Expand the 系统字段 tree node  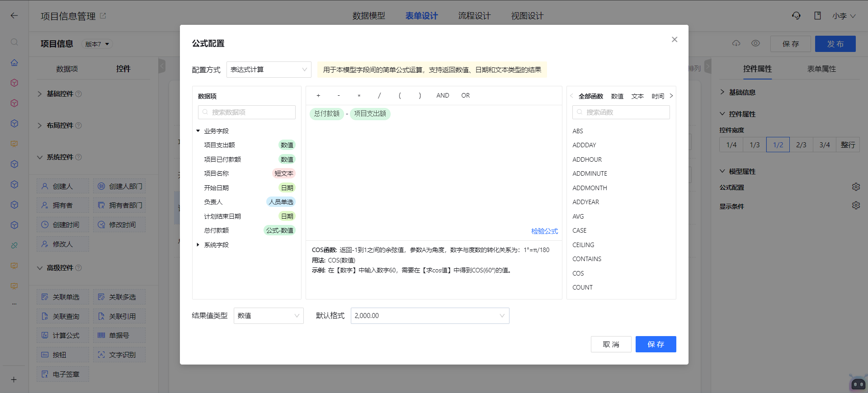(x=198, y=245)
